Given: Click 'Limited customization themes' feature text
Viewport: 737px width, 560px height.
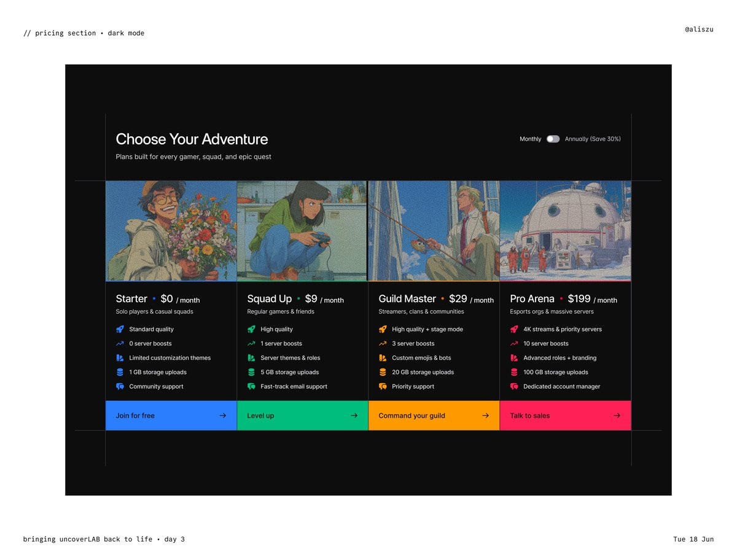Looking at the screenshot, I should (x=170, y=358).
